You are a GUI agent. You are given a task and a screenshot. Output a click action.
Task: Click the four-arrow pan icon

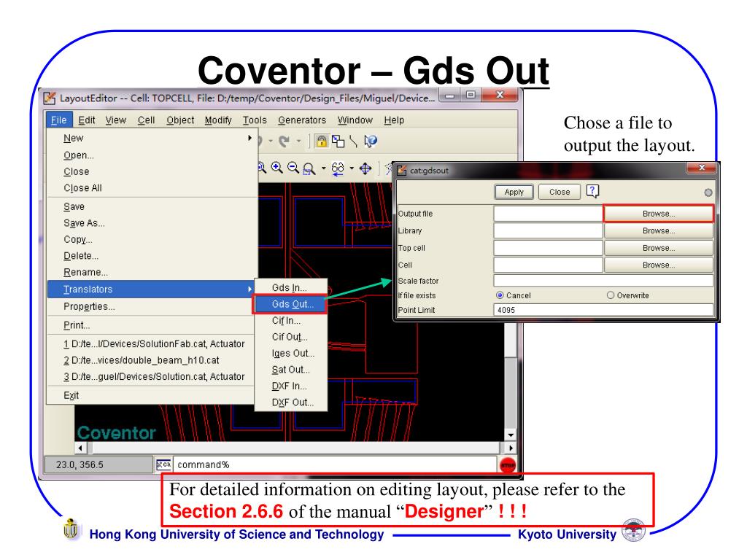[365, 168]
